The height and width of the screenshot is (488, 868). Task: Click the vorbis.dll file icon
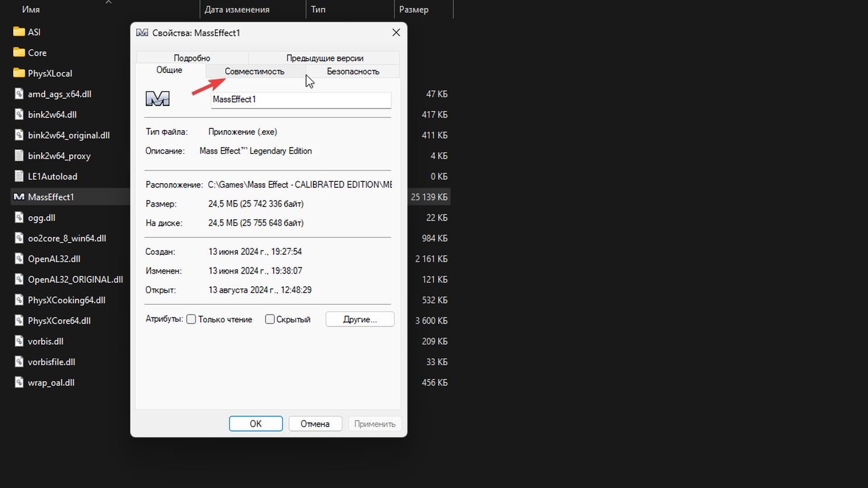[19, 341]
